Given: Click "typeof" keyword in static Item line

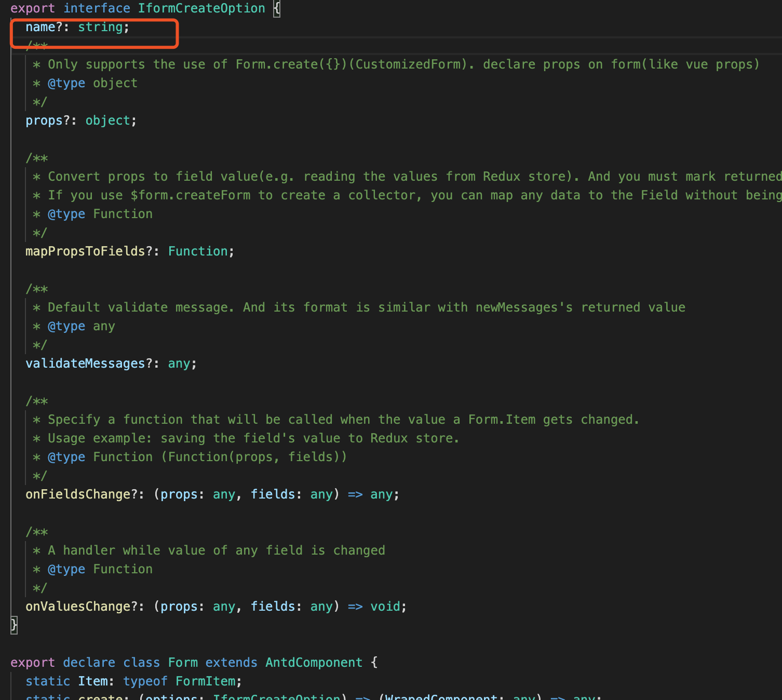Looking at the screenshot, I should click(145, 681).
